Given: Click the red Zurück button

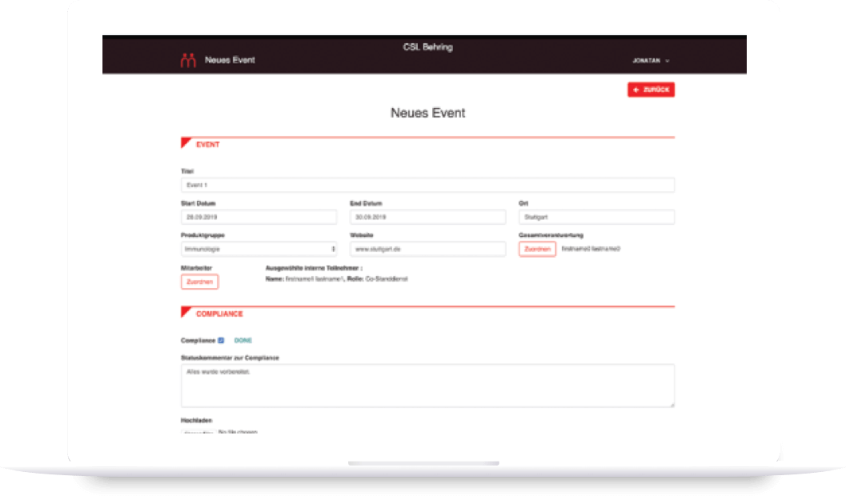Looking at the screenshot, I should (x=651, y=90).
